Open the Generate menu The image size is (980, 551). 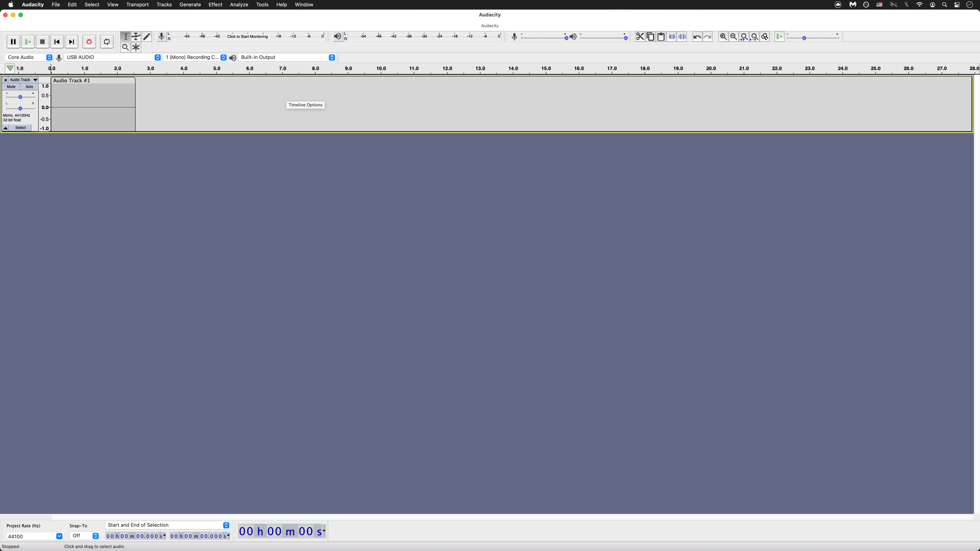click(x=190, y=5)
